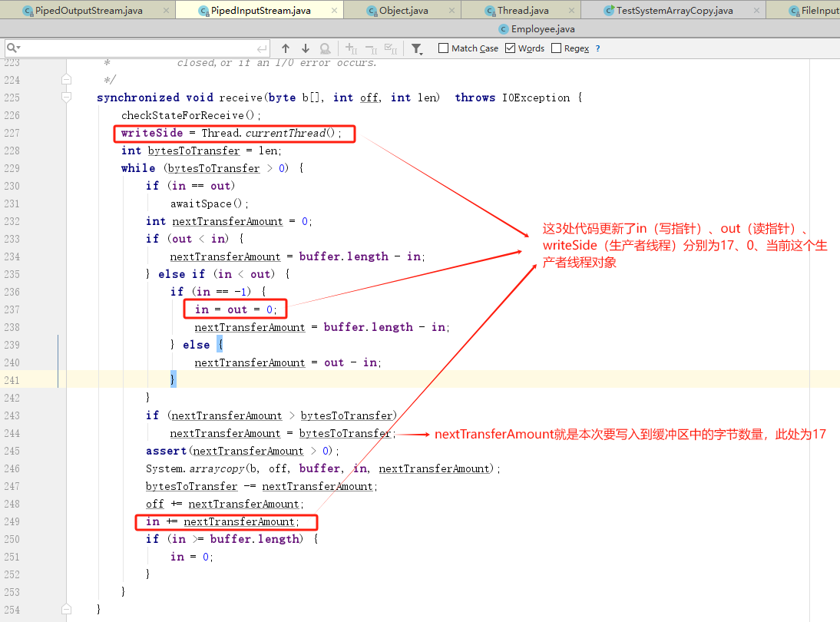
Task: Place the caret after the highlighted closing brace on line 241
Action: [x=176, y=379]
